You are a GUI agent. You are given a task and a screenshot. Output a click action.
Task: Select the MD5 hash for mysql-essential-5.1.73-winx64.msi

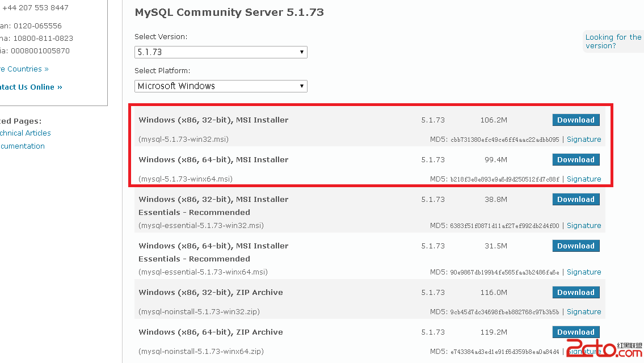505,272
